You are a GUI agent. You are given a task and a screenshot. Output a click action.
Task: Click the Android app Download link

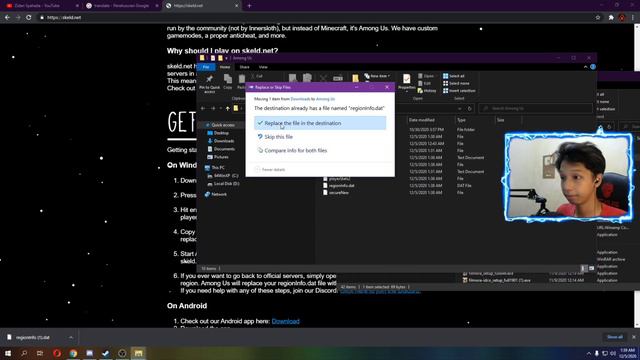(x=285, y=321)
